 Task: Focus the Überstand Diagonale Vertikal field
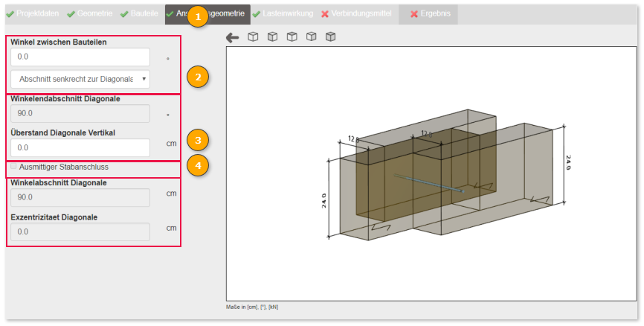80,147
